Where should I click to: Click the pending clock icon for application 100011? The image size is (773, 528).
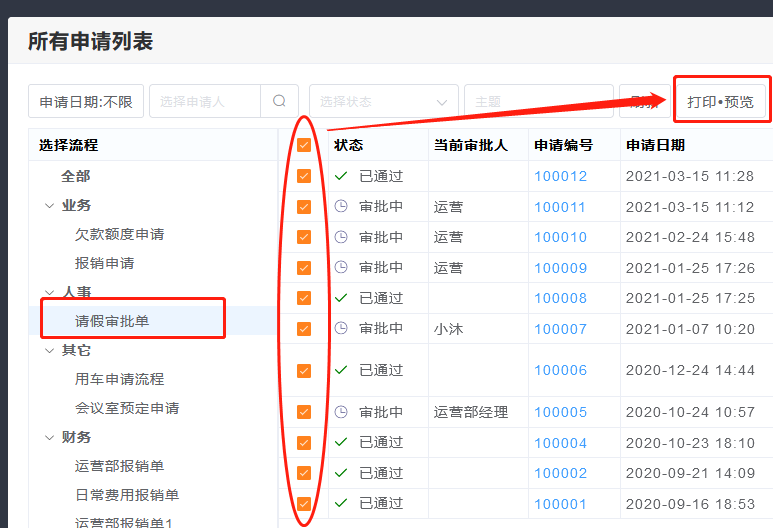pyautogui.click(x=341, y=207)
